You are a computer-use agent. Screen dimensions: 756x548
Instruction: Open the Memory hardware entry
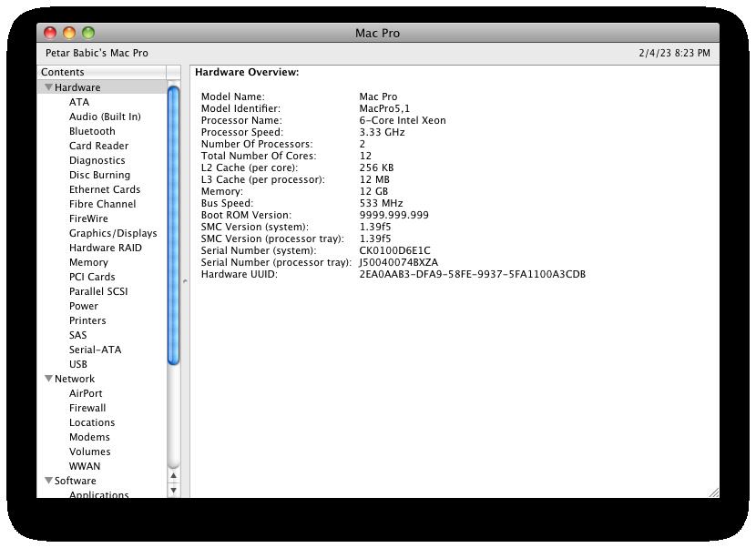point(88,262)
